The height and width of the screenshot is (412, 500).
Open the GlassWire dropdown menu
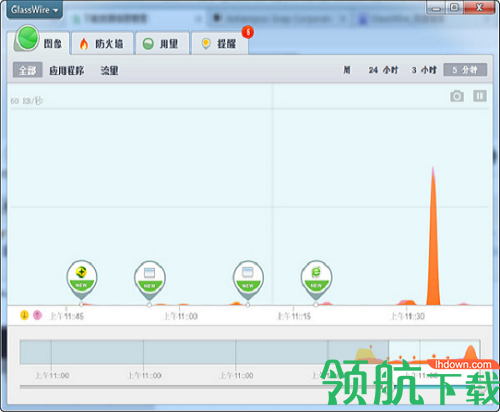coord(34,10)
